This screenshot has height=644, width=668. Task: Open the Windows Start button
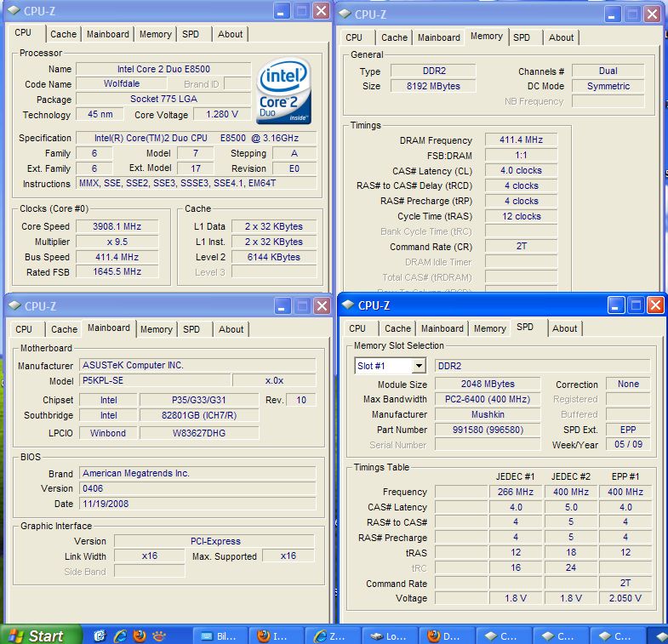[x=42, y=635]
